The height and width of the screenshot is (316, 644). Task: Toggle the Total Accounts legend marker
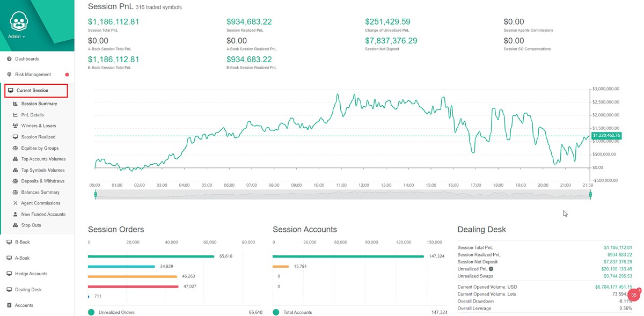pos(276,312)
